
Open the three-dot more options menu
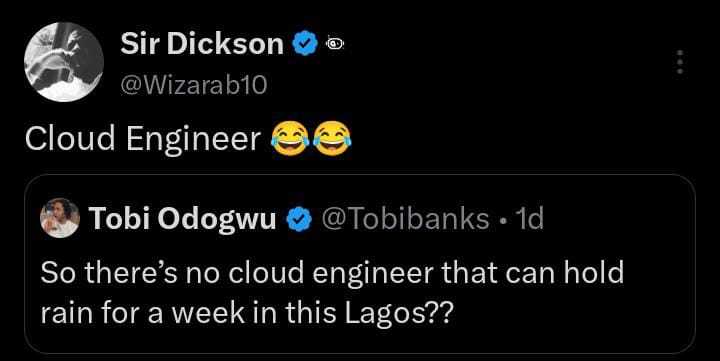tap(681, 62)
